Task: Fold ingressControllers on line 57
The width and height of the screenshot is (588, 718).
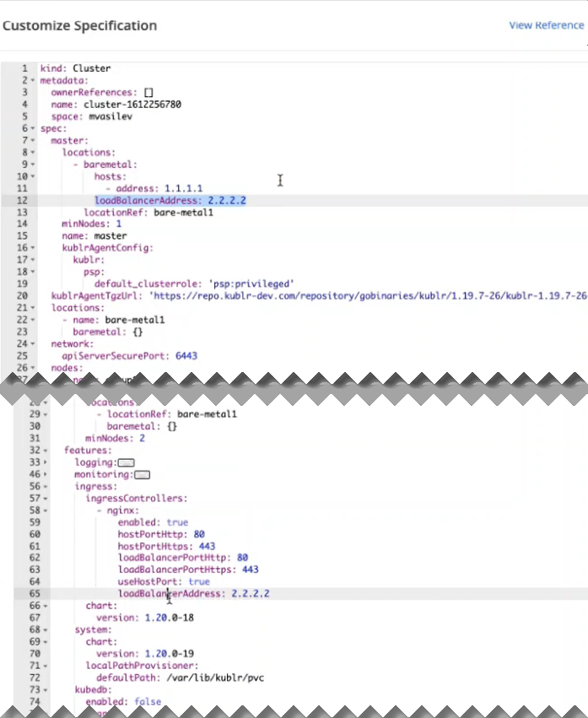Action: tap(45, 498)
